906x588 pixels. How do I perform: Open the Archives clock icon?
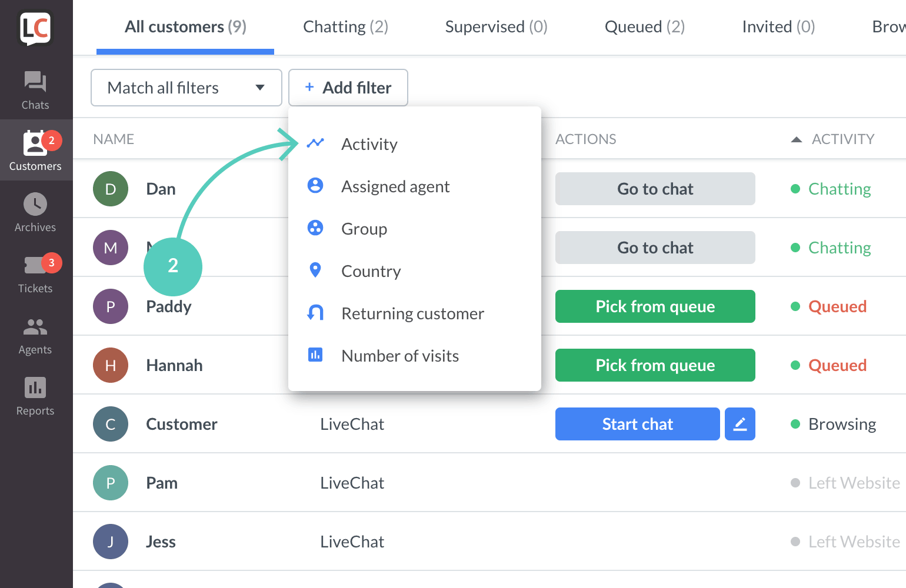(x=35, y=205)
